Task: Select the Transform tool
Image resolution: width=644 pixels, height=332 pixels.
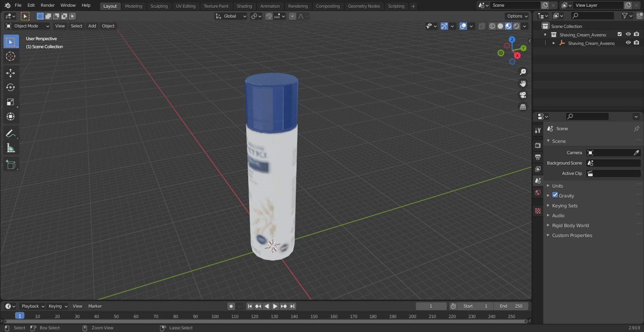Action: (11, 117)
